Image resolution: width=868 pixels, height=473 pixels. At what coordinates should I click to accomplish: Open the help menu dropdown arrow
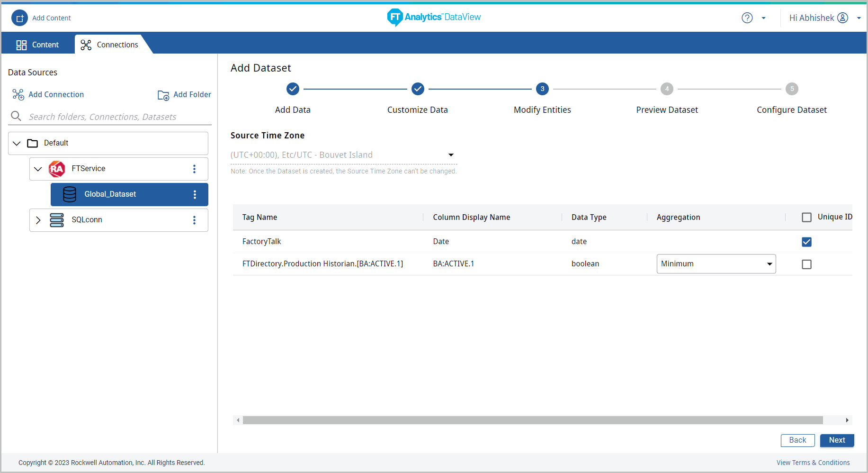[763, 18]
